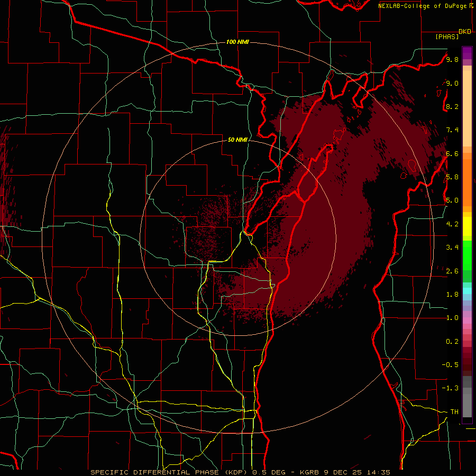
Task: Click the TH threshold label
Action: tap(454, 412)
